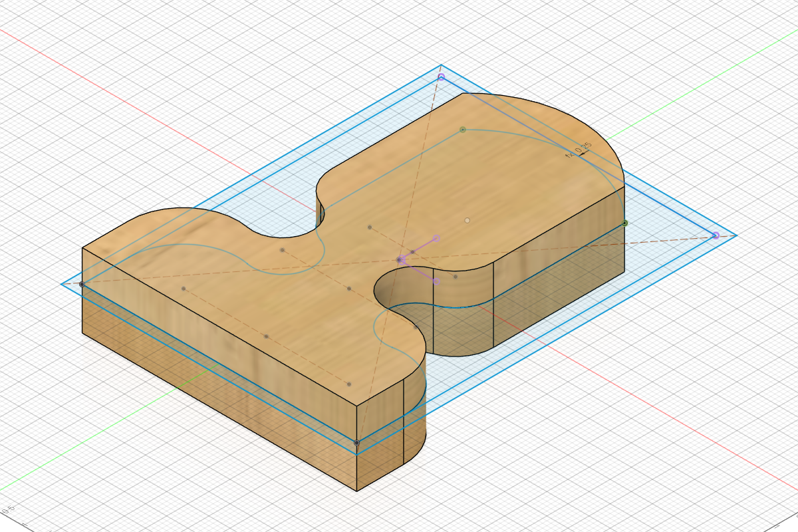
Task: Select the fx 0.25 offset dimension label
Action: point(578,151)
